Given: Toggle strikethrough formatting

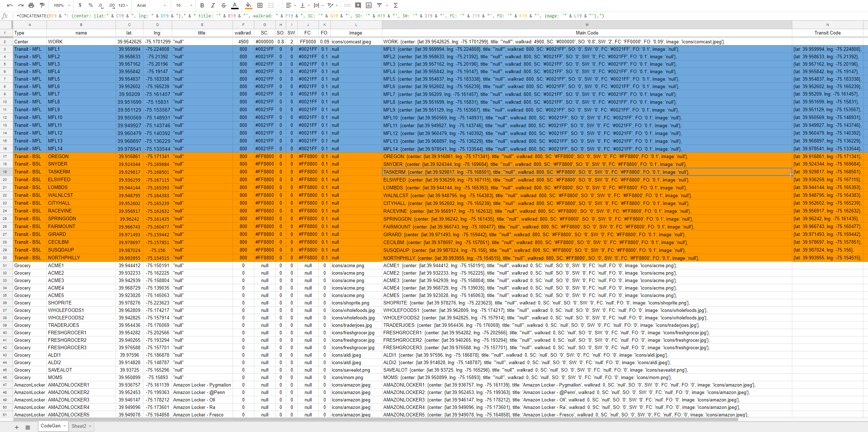Looking at the screenshot, I should coord(223,5).
